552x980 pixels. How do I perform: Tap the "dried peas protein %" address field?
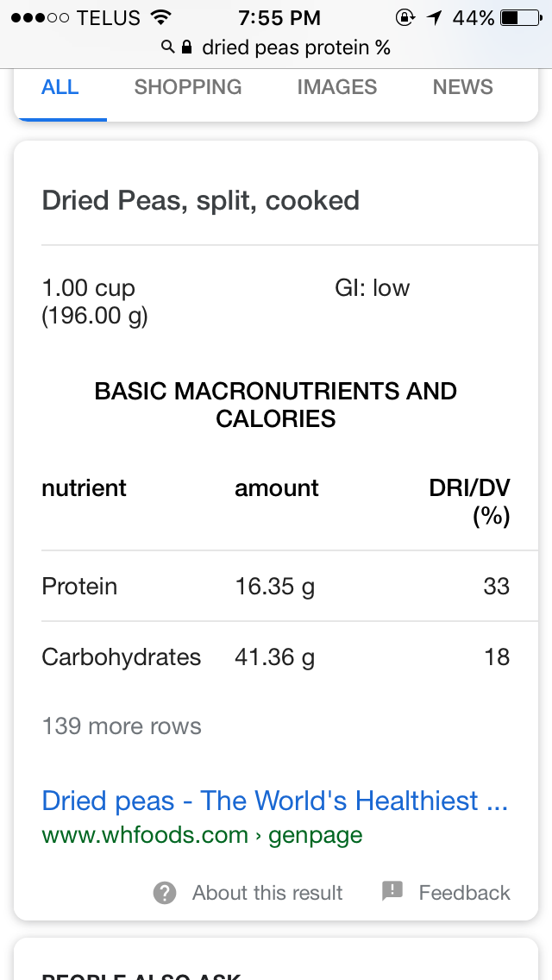(296, 47)
